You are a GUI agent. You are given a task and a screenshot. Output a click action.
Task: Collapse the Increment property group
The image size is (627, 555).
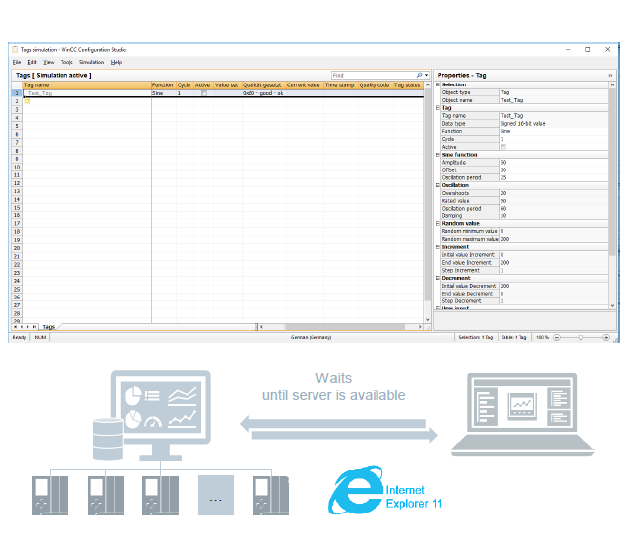point(438,246)
